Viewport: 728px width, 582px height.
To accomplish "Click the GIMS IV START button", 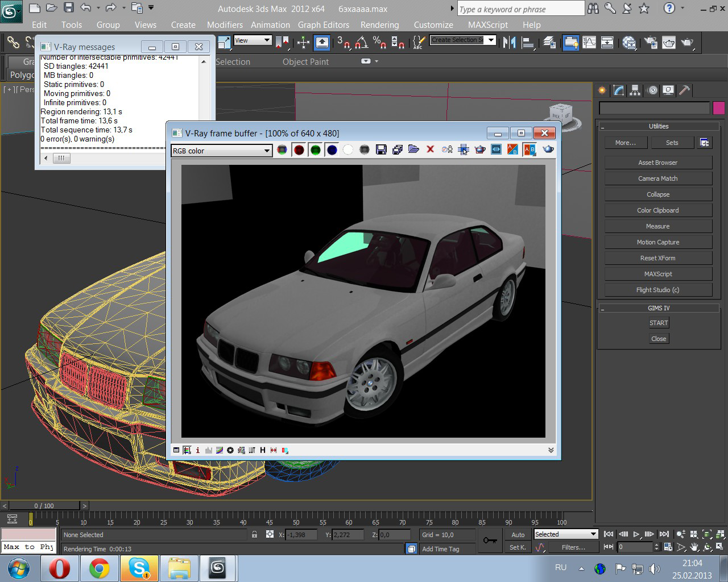I will coord(659,323).
